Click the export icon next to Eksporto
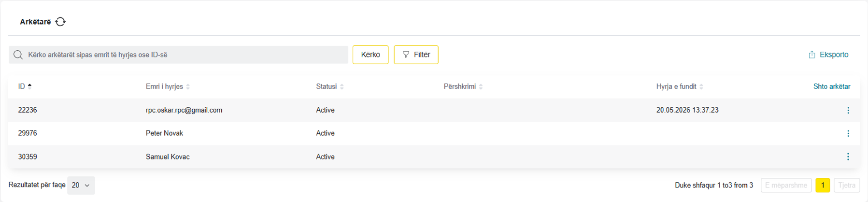Screen dimensions: 868x202 tap(812, 55)
